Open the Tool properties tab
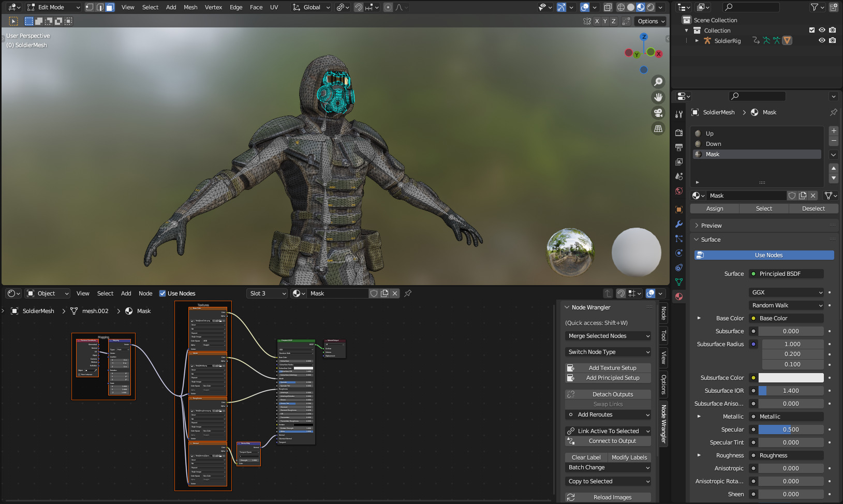Viewport: 843px width, 504px height. (x=679, y=114)
